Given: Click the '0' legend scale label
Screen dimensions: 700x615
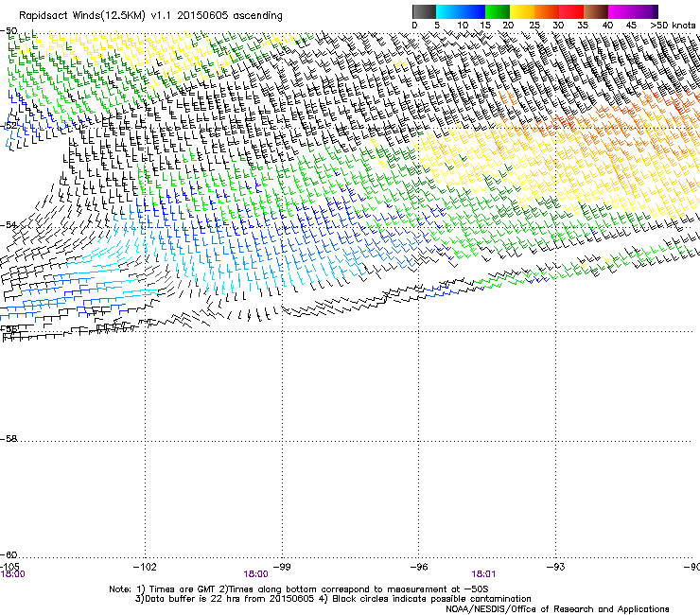Looking at the screenshot, I should pos(414,26).
